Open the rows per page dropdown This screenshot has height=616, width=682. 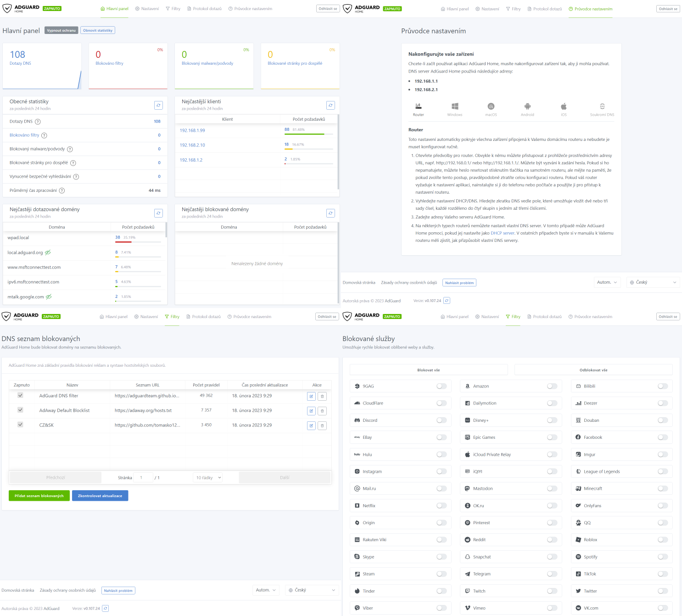tap(208, 478)
